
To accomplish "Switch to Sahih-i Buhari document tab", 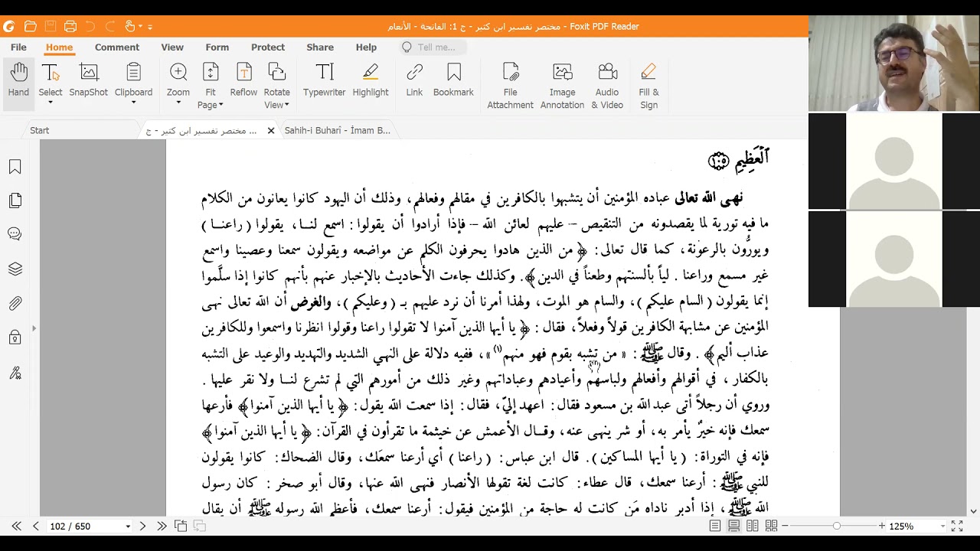I will point(338,130).
